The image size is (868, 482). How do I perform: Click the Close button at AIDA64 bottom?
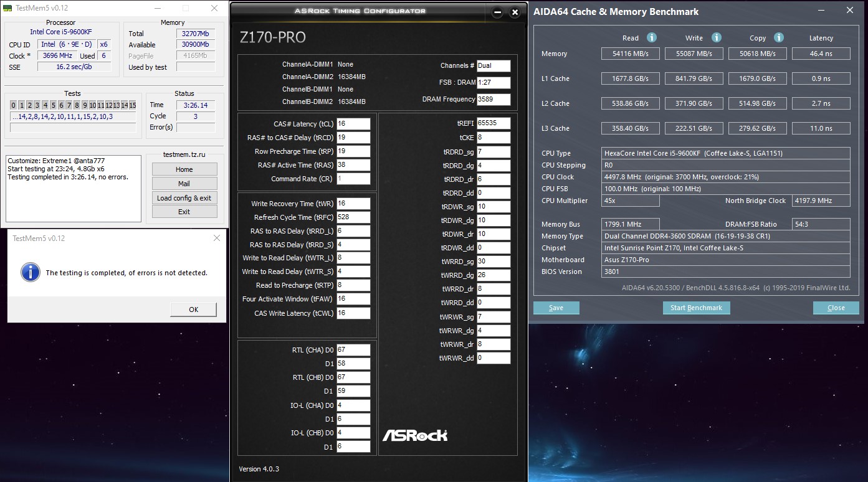[836, 308]
